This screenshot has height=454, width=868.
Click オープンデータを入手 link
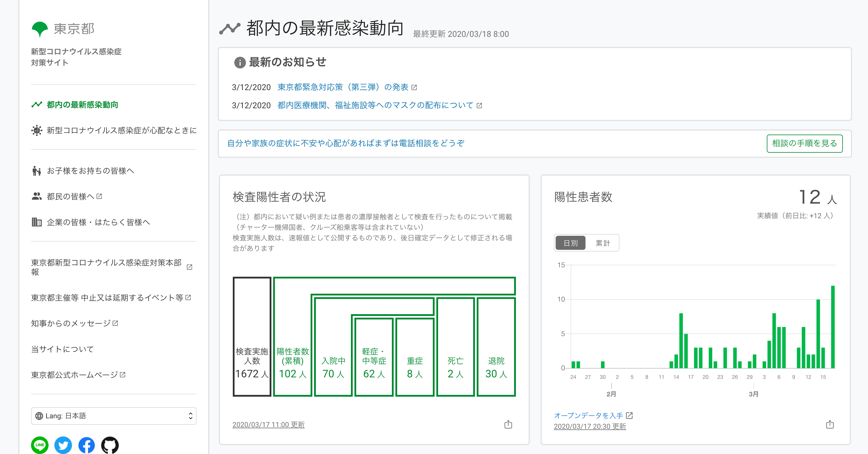click(x=588, y=415)
